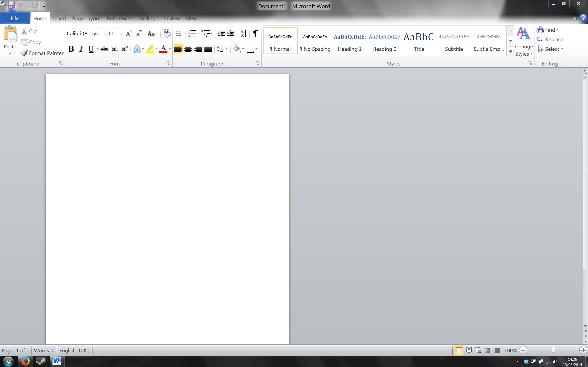Switch to Draft view icon
This screenshot has height=367, width=588.
(x=497, y=350)
